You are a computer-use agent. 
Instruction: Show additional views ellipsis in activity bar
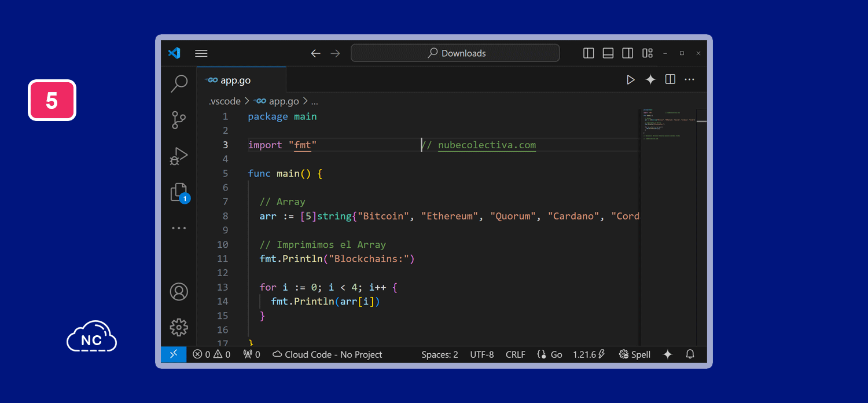pos(179,228)
